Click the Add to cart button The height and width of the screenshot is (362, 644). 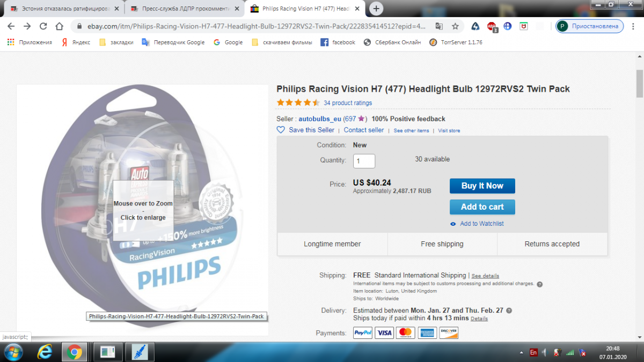click(482, 207)
